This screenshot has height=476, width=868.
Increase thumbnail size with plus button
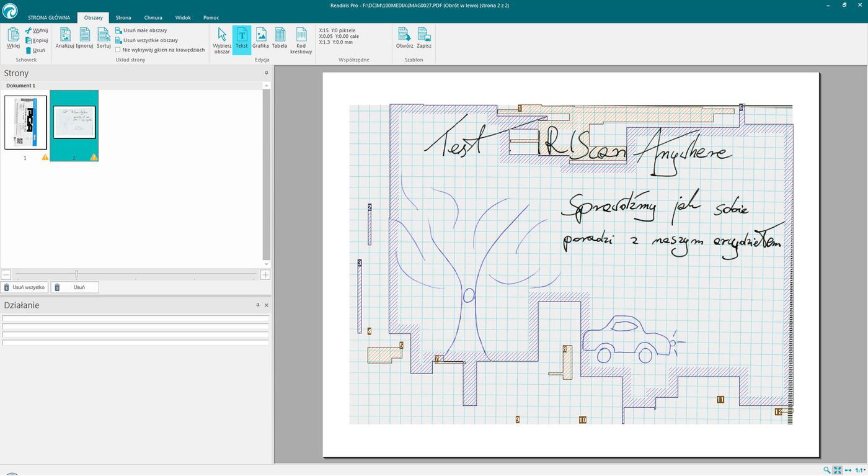[265, 274]
